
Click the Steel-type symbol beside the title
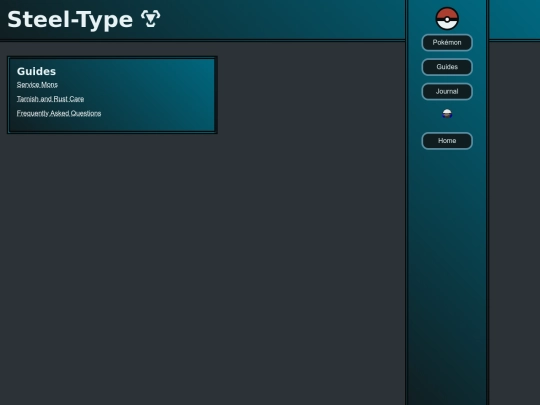151,19
